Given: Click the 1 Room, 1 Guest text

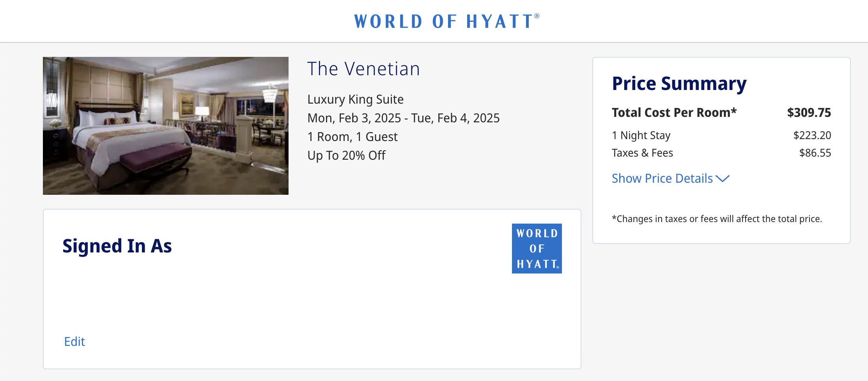Looking at the screenshot, I should click(352, 136).
